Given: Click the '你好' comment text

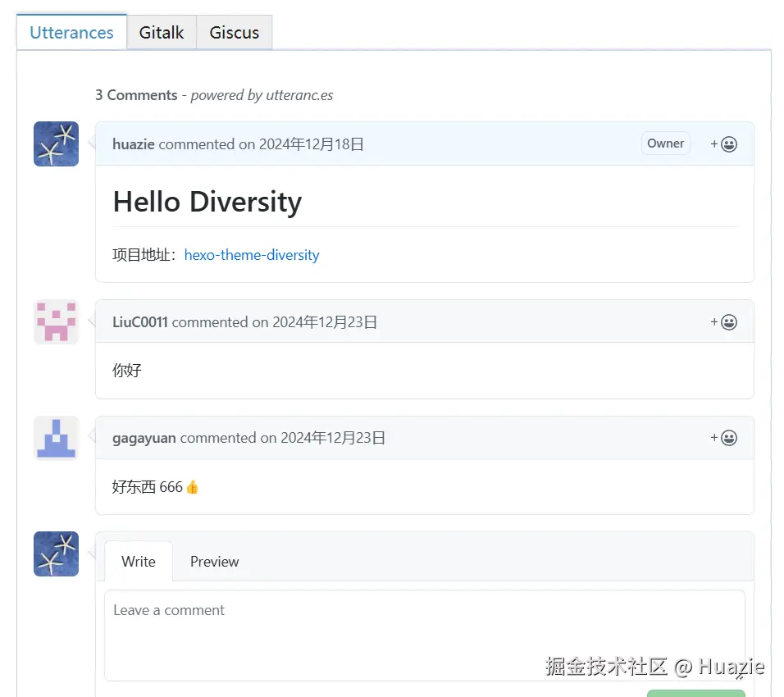Looking at the screenshot, I should 127,371.
